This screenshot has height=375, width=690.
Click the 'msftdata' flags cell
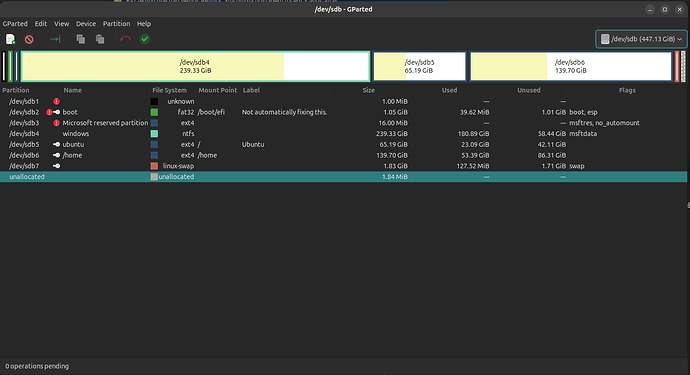(583, 134)
